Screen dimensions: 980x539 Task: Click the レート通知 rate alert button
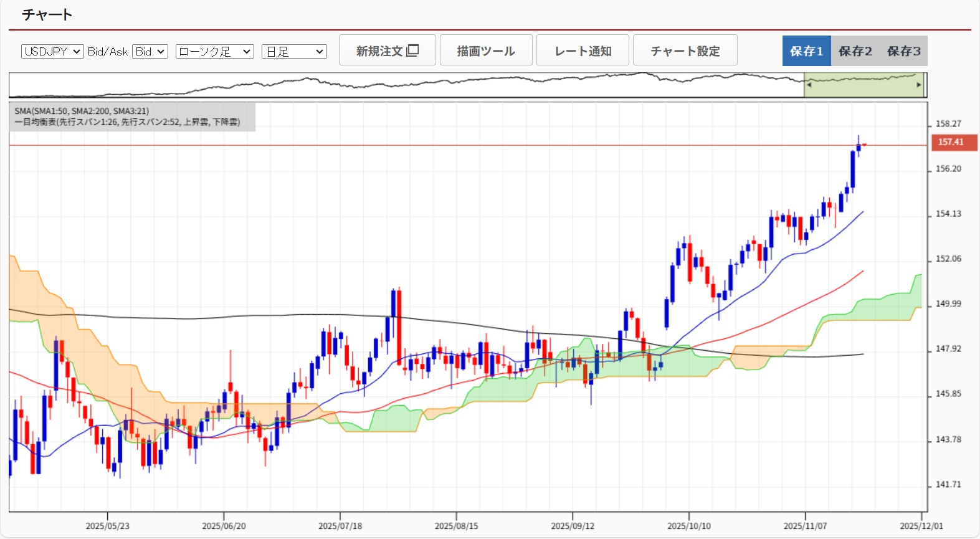583,50
